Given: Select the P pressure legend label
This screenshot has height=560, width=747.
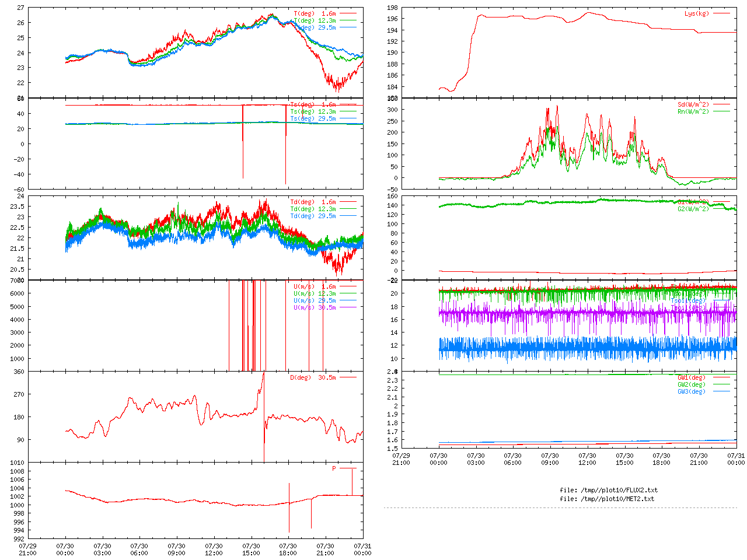Looking at the screenshot, I should (x=334, y=468).
